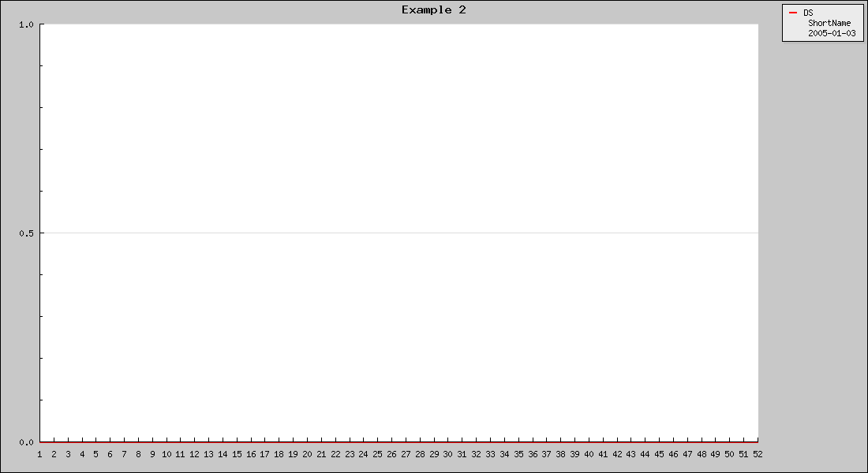Screen dimensions: 868x473
Task: Click x-axis label 30
Action: pyautogui.click(x=448, y=454)
